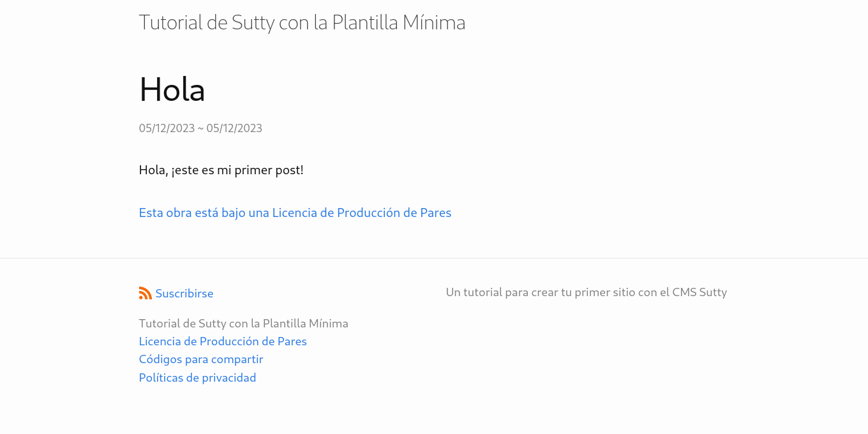The height and width of the screenshot is (434, 868).
Task: Click 'Esta obra está bajo una' license text
Action: pyautogui.click(x=203, y=213)
